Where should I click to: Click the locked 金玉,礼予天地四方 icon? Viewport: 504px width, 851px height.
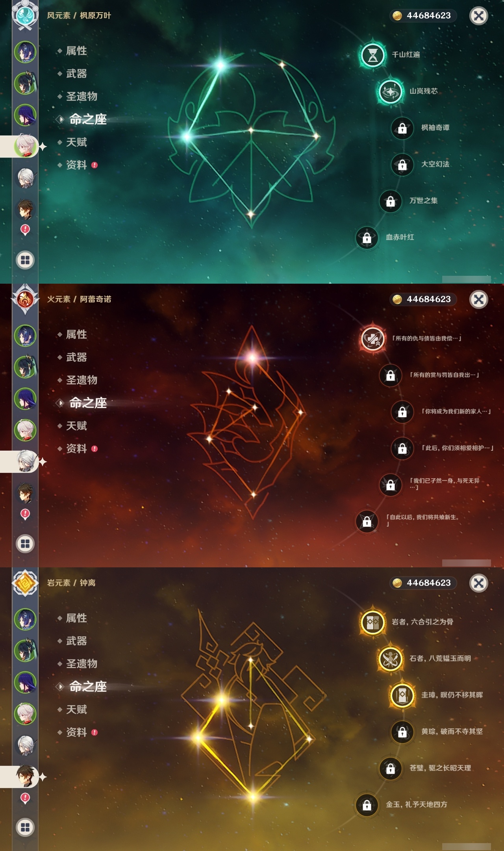coord(367,805)
